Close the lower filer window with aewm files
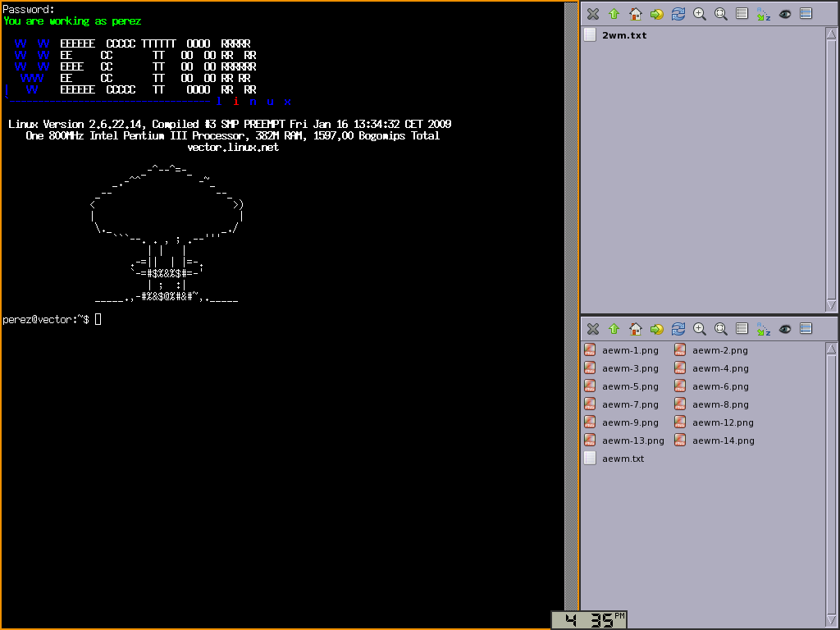 [x=592, y=328]
